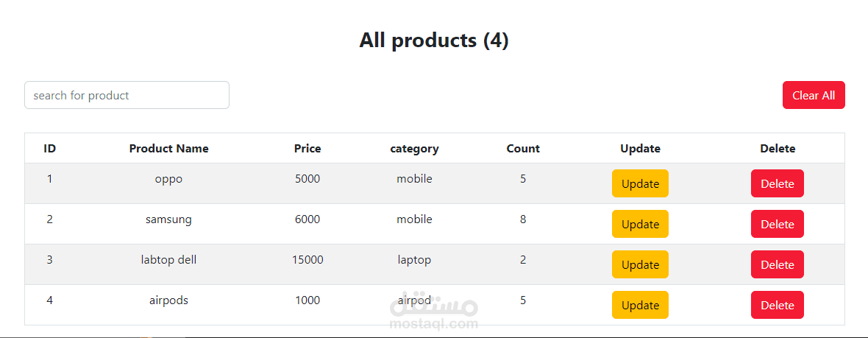Click the All products (4) heading
868x338 pixels.
pos(434,41)
